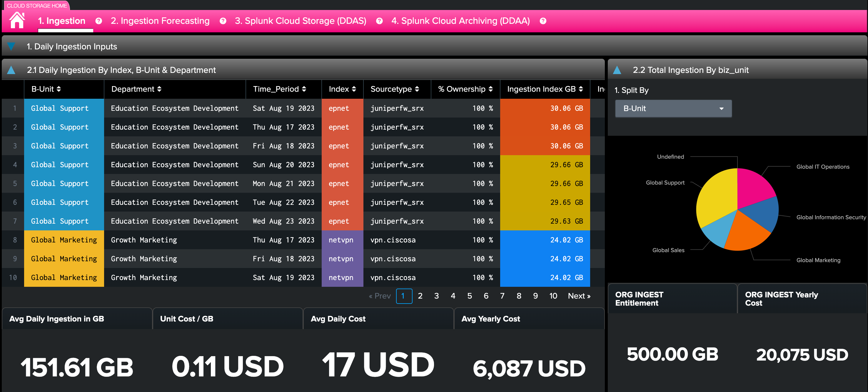
Task: Click Education Ecosystem Development in row 5
Action: click(x=175, y=184)
